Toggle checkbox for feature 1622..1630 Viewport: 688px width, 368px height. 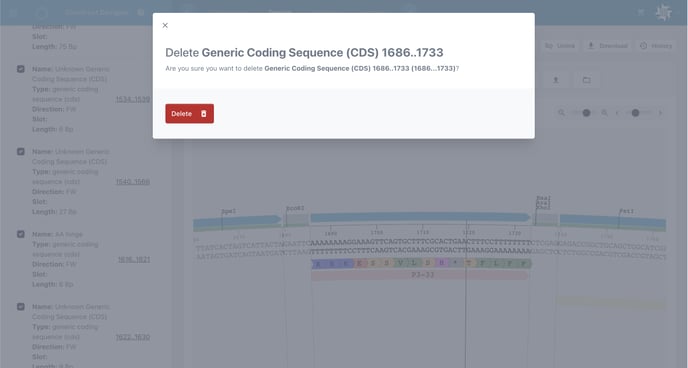tap(21, 307)
